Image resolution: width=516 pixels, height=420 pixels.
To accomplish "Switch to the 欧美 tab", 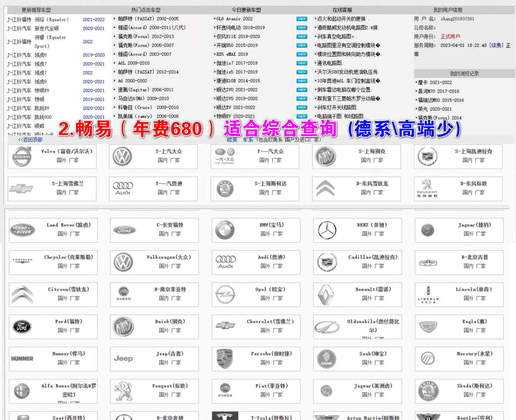I will coord(232,140).
